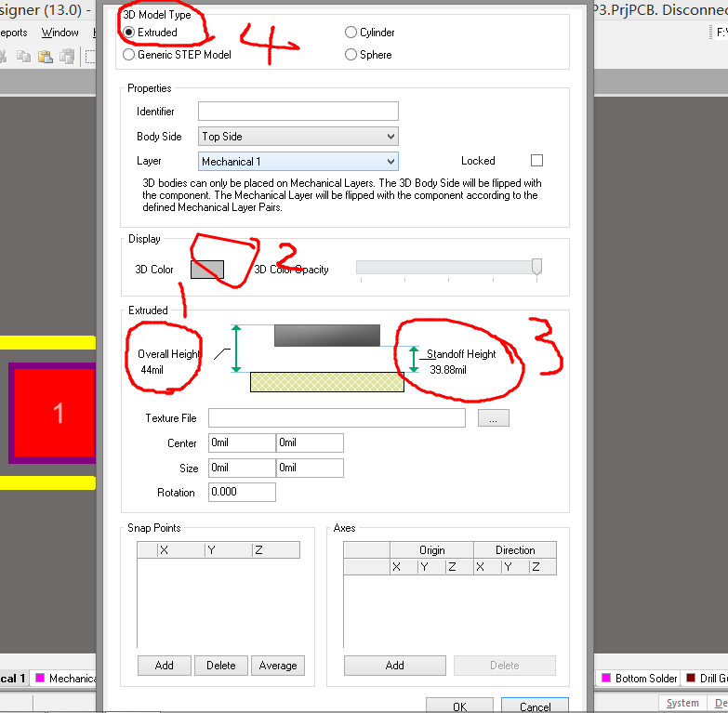Enable the Locked checkbox
The height and width of the screenshot is (713, 728).
536,161
